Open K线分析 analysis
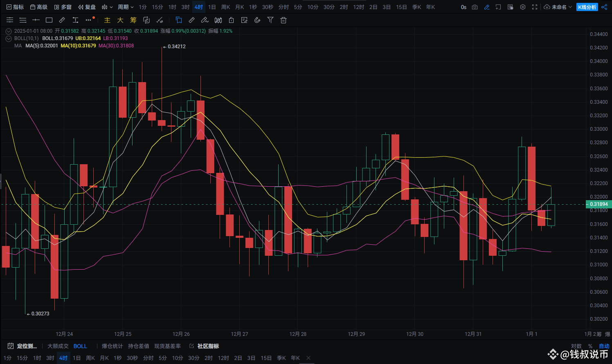 pyautogui.click(x=587, y=7)
